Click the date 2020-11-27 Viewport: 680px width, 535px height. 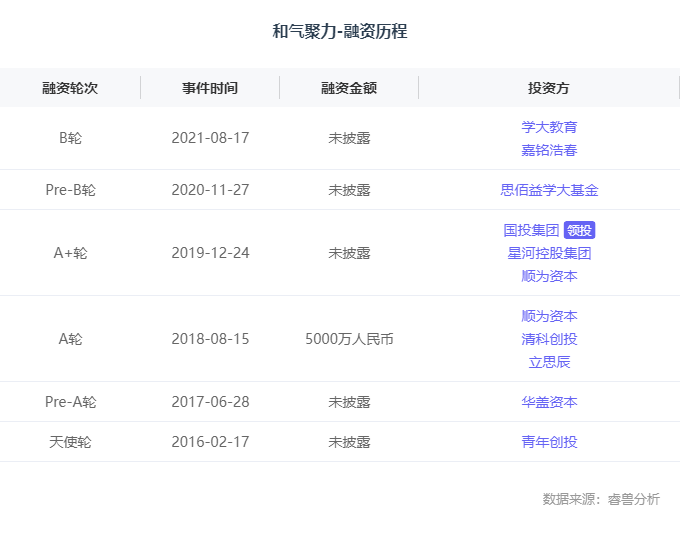210,190
